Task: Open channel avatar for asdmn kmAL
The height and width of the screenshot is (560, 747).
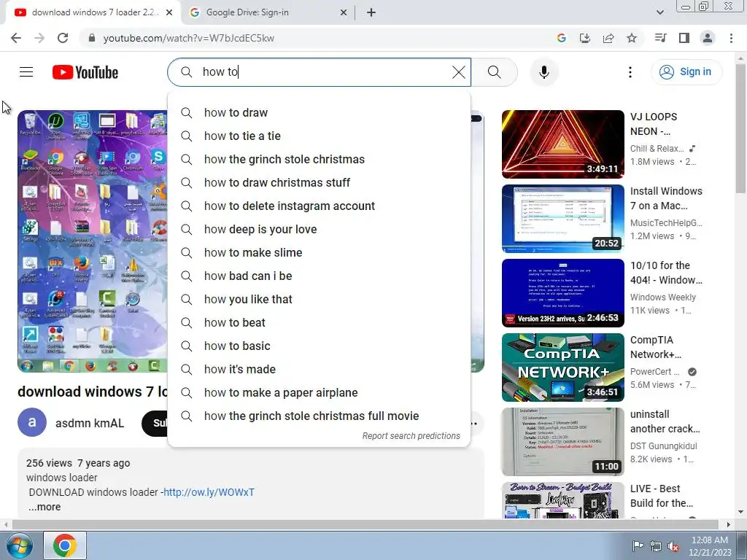Action: [32, 422]
